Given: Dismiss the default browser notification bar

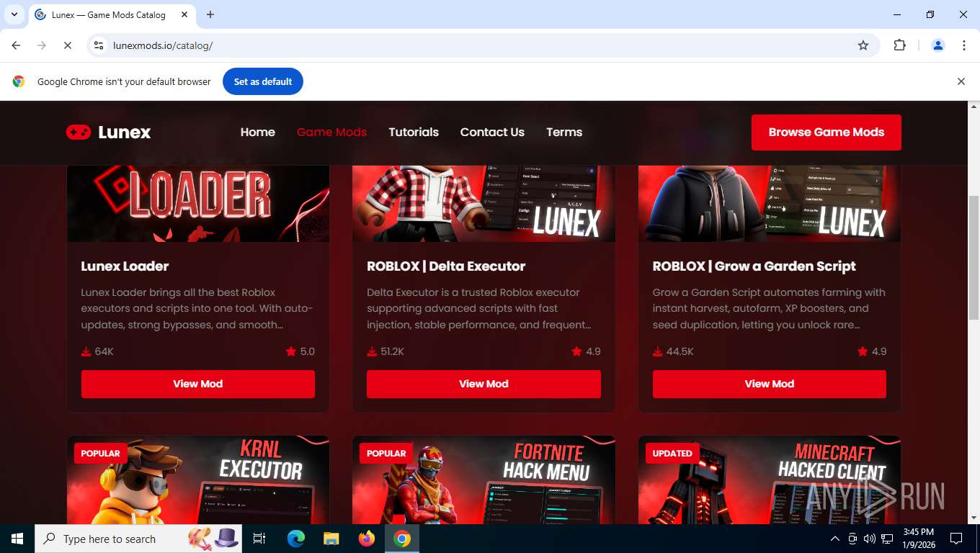Looking at the screenshot, I should pyautogui.click(x=961, y=81).
